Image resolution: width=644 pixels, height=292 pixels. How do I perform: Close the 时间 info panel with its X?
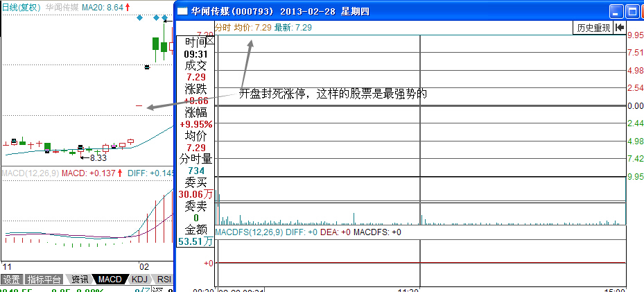211,42
